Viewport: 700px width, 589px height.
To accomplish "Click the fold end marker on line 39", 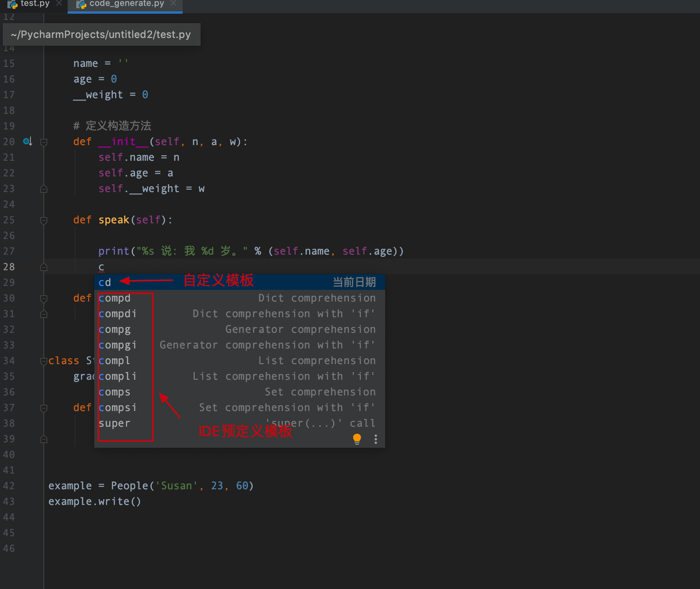I will click(44, 439).
